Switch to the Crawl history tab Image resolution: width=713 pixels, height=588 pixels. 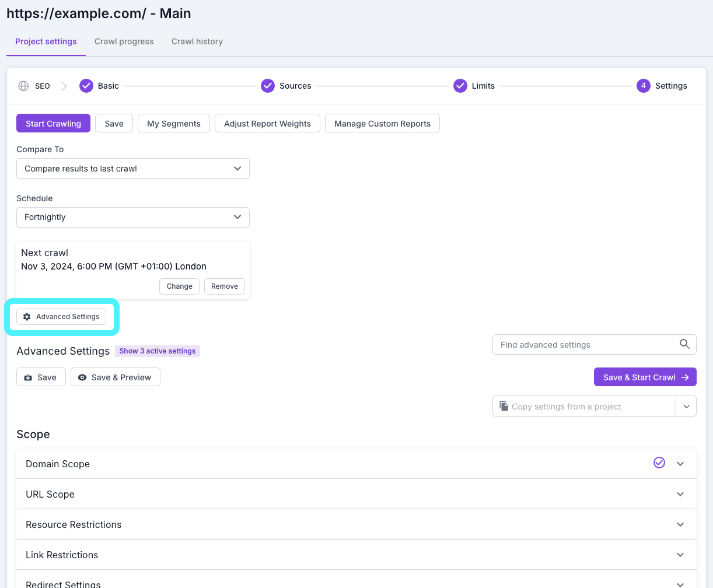[x=197, y=41]
